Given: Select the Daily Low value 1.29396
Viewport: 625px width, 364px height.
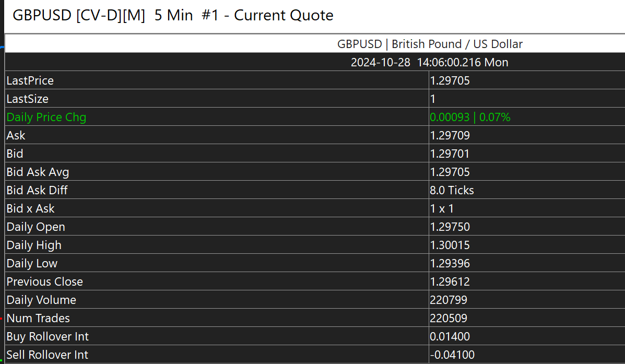Looking at the screenshot, I should [450, 263].
